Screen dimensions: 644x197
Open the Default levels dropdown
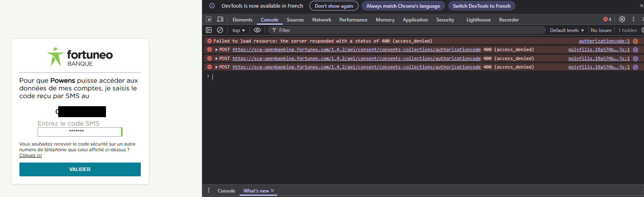pyautogui.click(x=567, y=30)
